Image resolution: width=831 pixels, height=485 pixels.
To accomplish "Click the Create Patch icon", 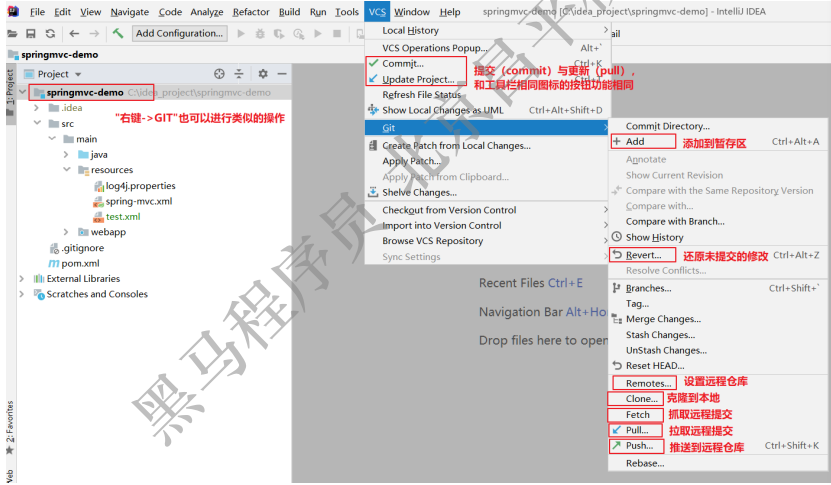I will 373,145.
